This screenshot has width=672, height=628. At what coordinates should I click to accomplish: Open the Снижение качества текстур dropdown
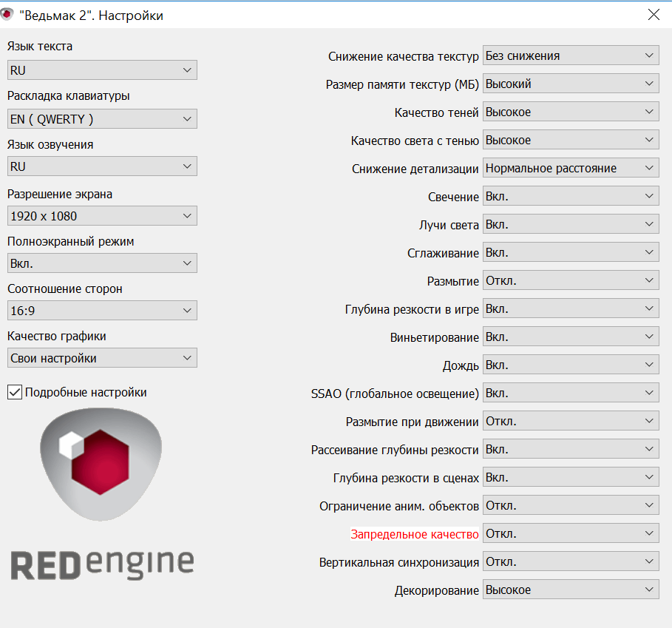[x=571, y=55]
